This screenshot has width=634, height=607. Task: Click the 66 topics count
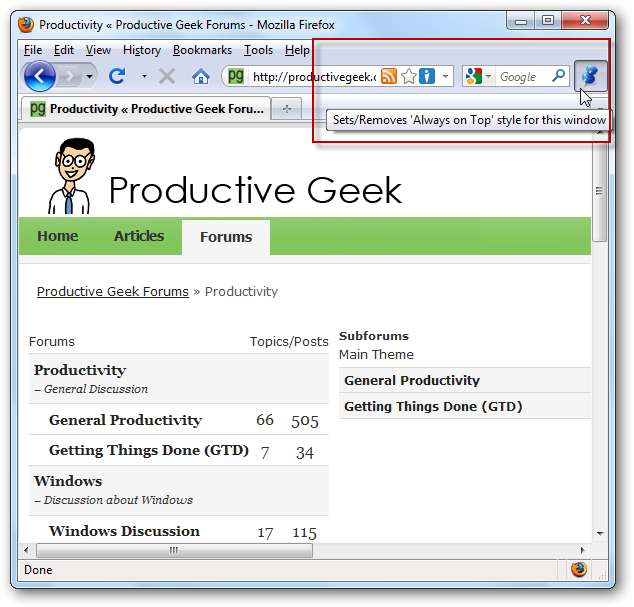(265, 420)
